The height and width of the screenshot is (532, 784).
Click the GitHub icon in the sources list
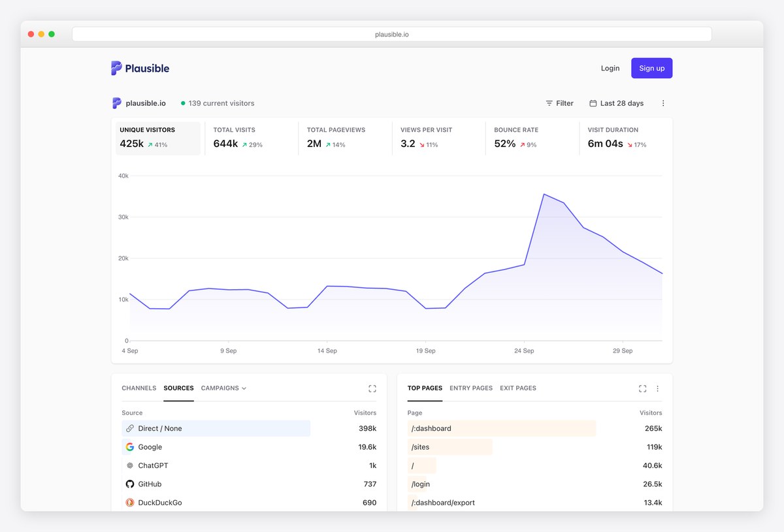(x=130, y=484)
